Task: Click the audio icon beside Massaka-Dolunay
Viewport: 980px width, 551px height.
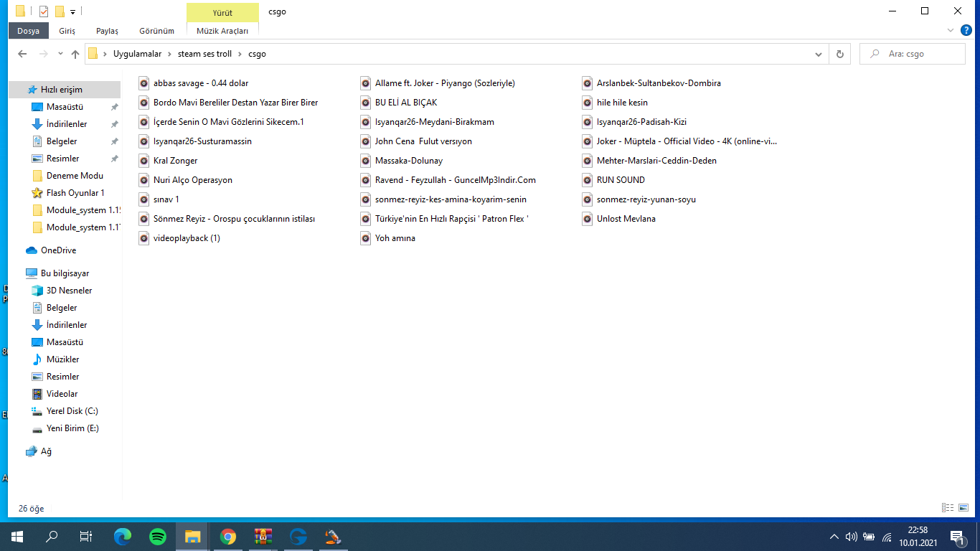Action: tap(365, 161)
